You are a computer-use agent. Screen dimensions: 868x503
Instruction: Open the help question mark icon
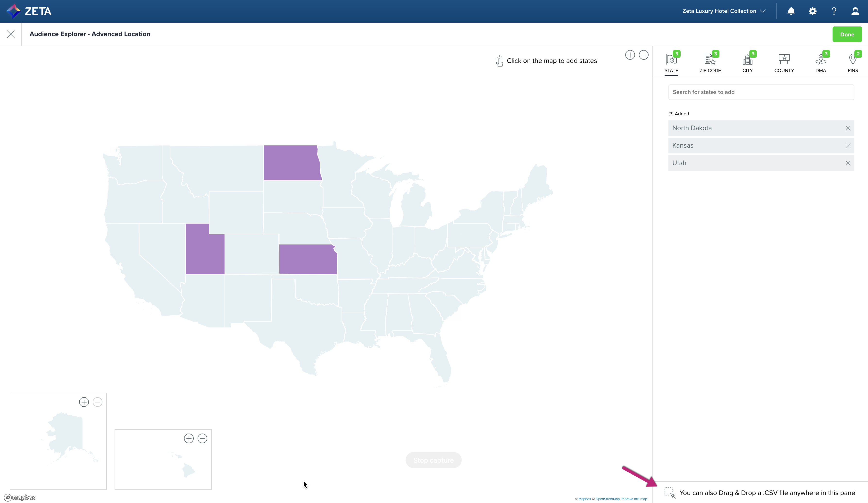pos(834,11)
